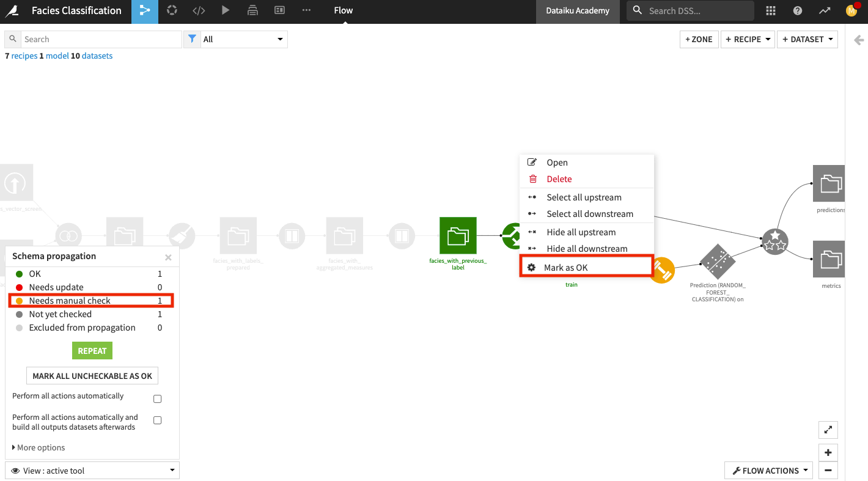Screen dimensions: 868x481
Task: Open the All filter dropdown
Action: pos(235,39)
